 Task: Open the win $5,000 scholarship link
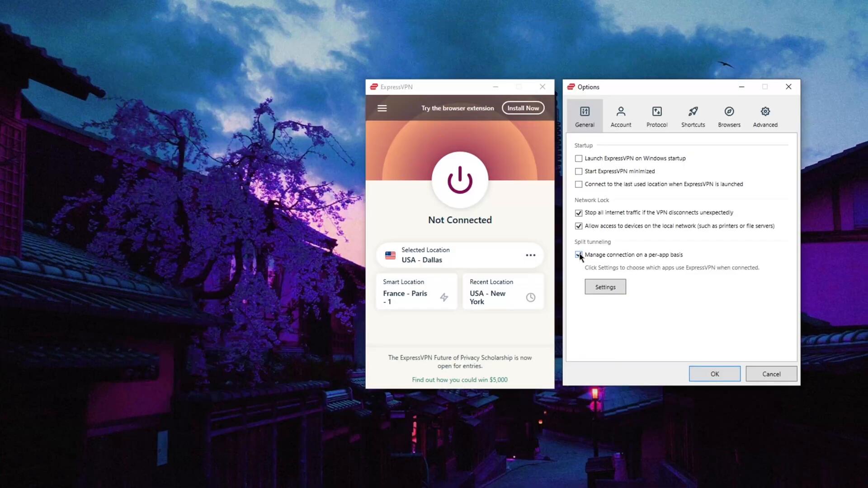(459, 380)
